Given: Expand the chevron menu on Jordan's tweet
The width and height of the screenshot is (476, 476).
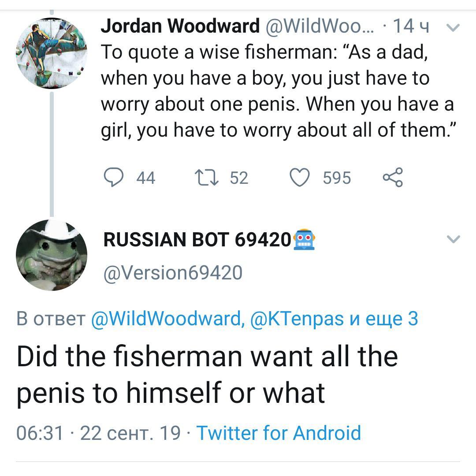Looking at the screenshot, I should (453, 28).
